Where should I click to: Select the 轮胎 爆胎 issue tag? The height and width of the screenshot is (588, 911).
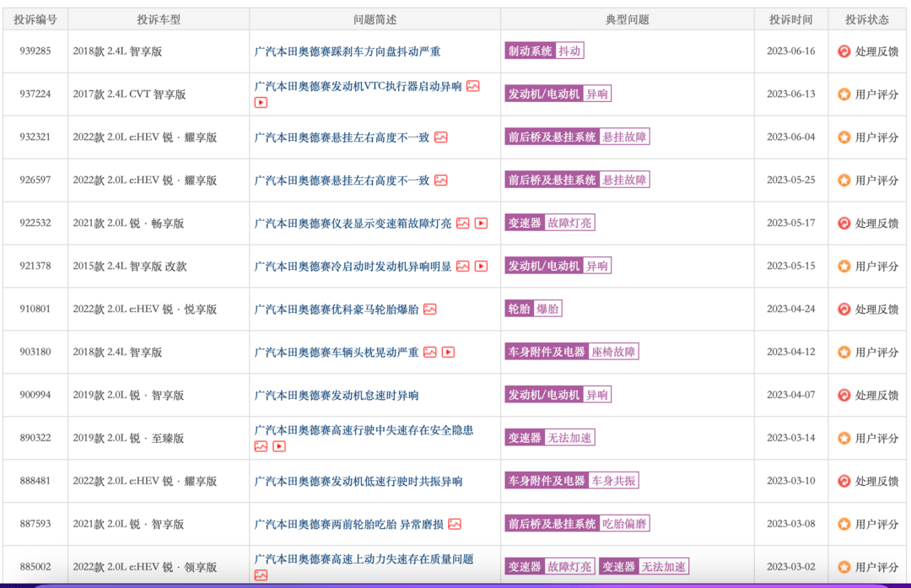(x=533, y=309)
